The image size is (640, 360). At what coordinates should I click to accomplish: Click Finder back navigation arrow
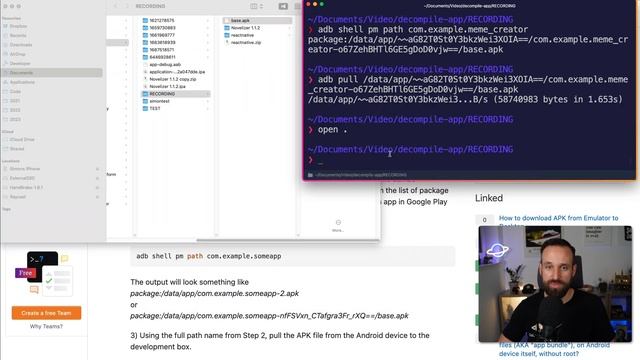(115, 6)
